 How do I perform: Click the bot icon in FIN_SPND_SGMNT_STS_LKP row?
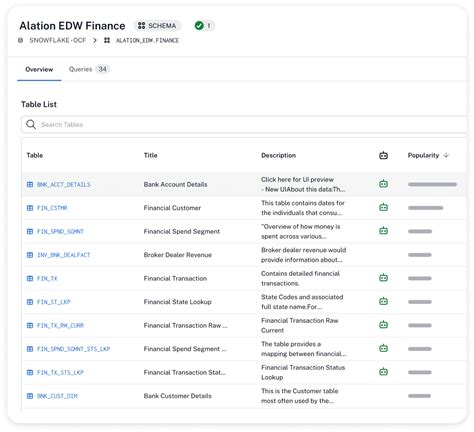[x=383, y=348]
